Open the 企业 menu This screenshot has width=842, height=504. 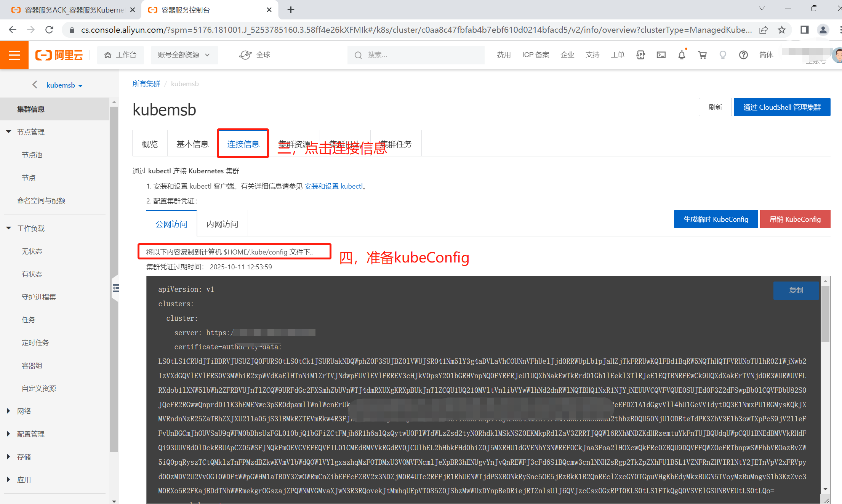567,55
